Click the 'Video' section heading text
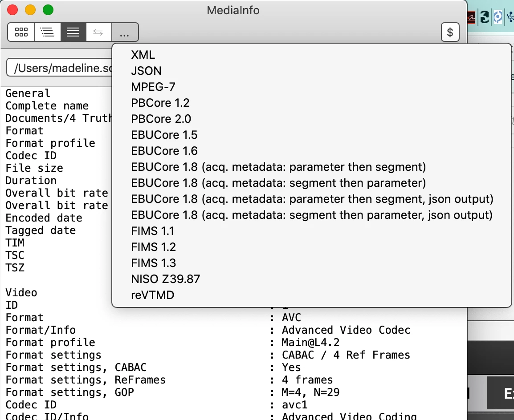The image size is (514, 420). point(21,293)
